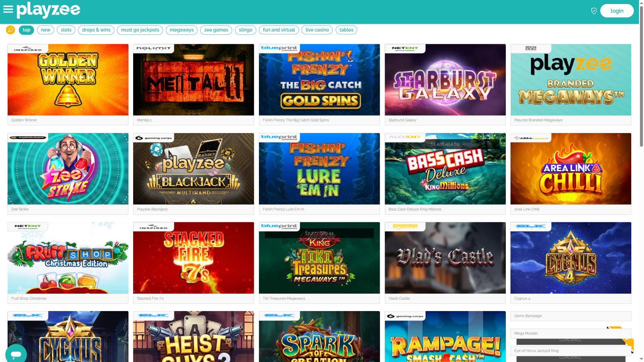Open the tables category
Screen dimensions: 644x362
point(346,30)
